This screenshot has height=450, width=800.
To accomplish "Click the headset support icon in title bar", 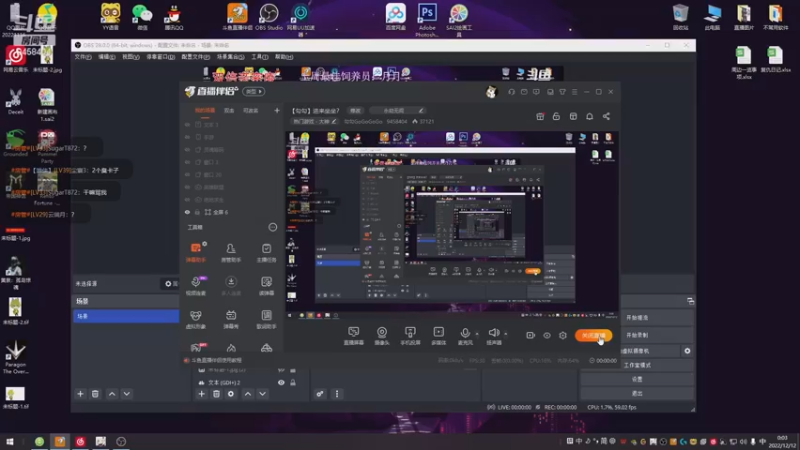I will tap(511, 92).
